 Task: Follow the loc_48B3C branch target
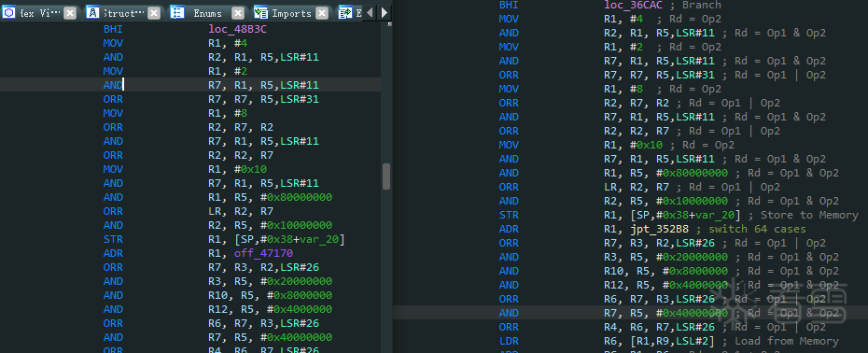point(237,29)
